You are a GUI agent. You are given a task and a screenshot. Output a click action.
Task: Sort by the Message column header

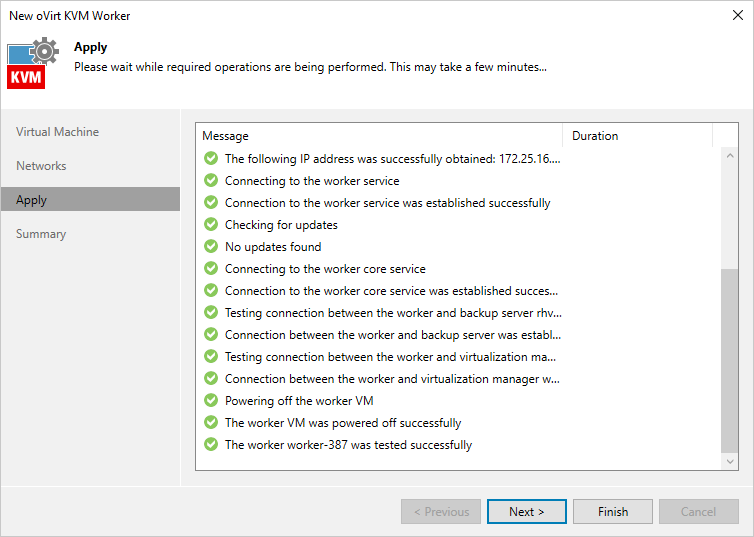click(379, 136)
